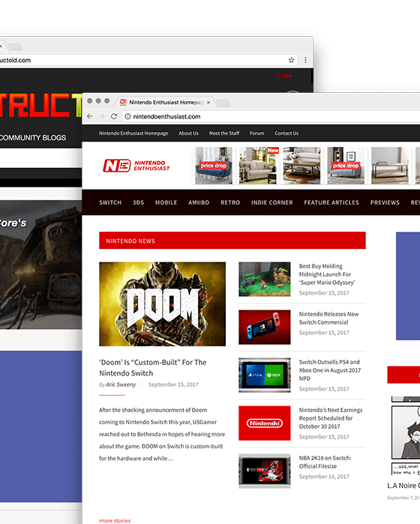Click the back arrow in Nintendo Enthusiast browser
420x524 pixels.
tap(89, 116)
